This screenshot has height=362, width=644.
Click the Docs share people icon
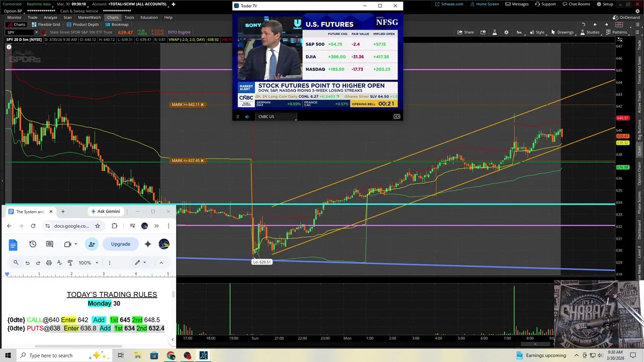[92, 244]
